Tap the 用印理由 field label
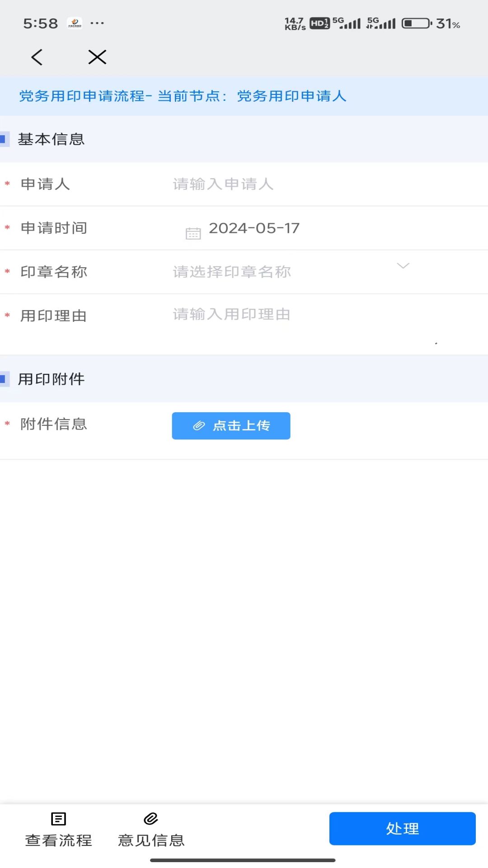 tap(54, 316)
